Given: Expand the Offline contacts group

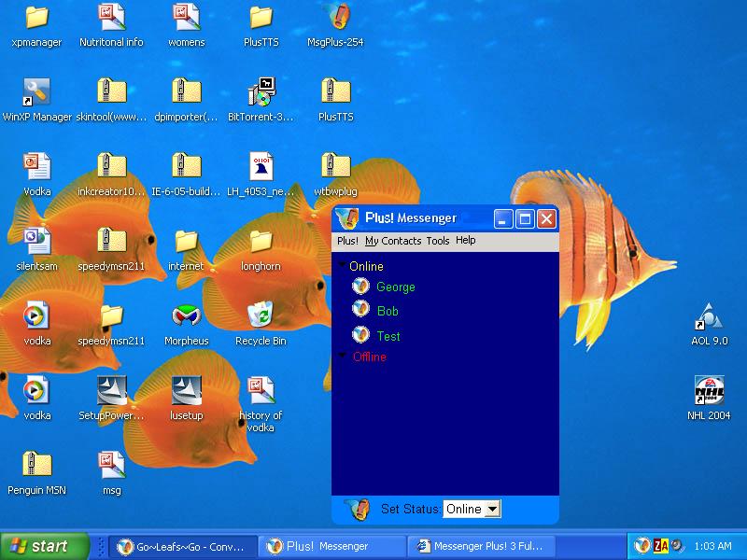Looking at the screenshot, I should pyautogui.click(x=342, y=356).
